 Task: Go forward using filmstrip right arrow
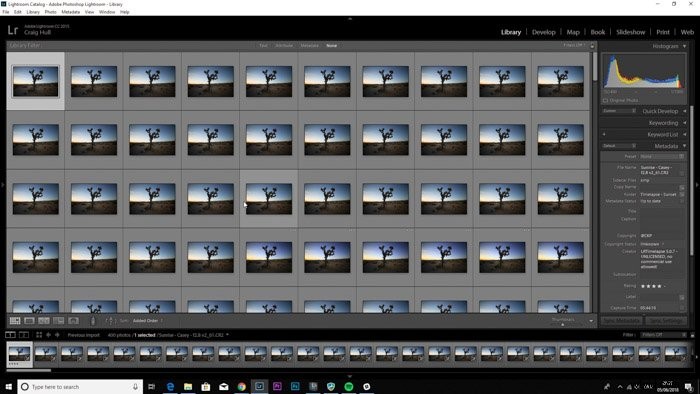(57, 335)
